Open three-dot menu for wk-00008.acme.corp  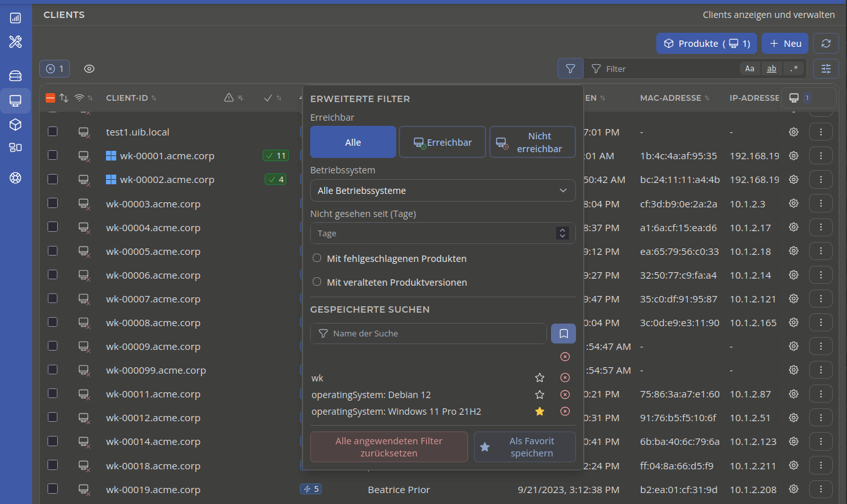[821, 322]
